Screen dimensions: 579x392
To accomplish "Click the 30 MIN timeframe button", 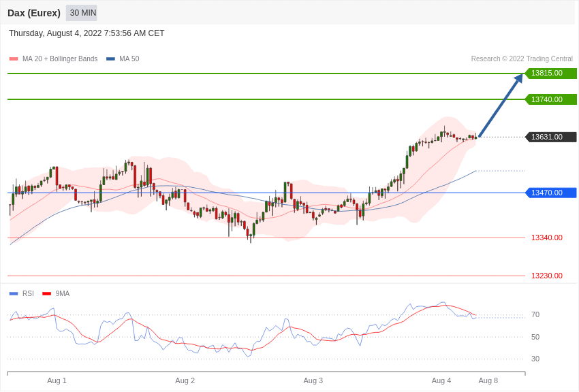I will click(x=82, y=13).
